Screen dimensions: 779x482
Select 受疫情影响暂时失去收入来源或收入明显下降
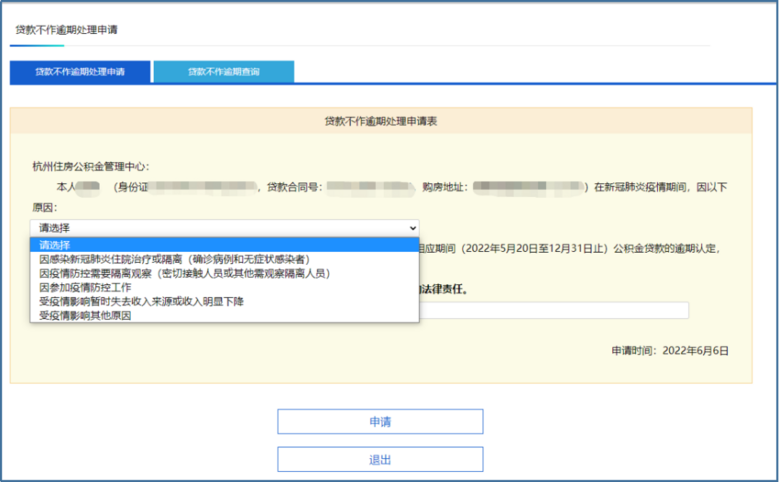point(141,301)
